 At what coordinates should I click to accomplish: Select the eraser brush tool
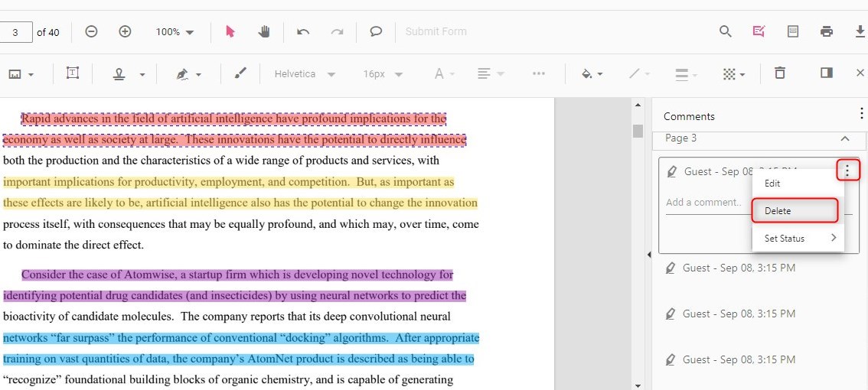240,73
